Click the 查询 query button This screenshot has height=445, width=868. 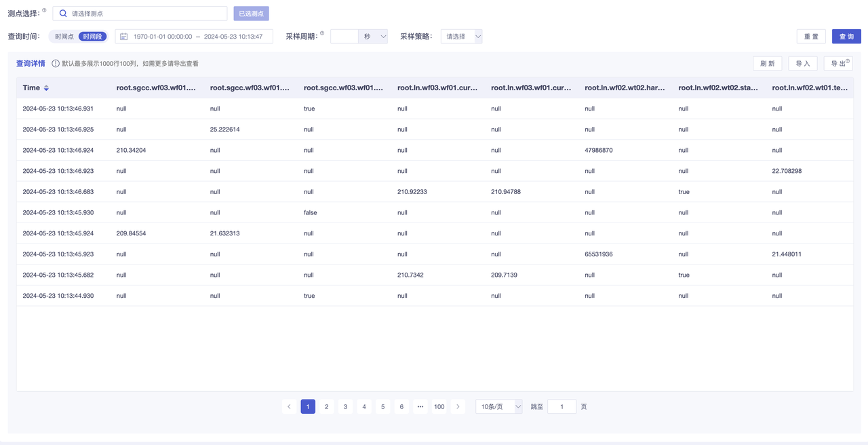coord(846,37)
